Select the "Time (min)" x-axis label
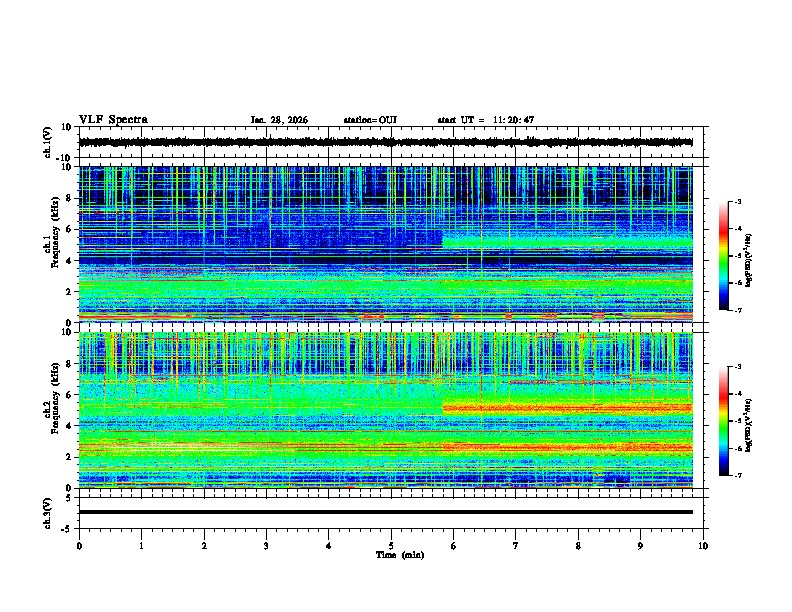Image resolution: width=792 pixels, height=612 pixels. [x=400, y=555]
